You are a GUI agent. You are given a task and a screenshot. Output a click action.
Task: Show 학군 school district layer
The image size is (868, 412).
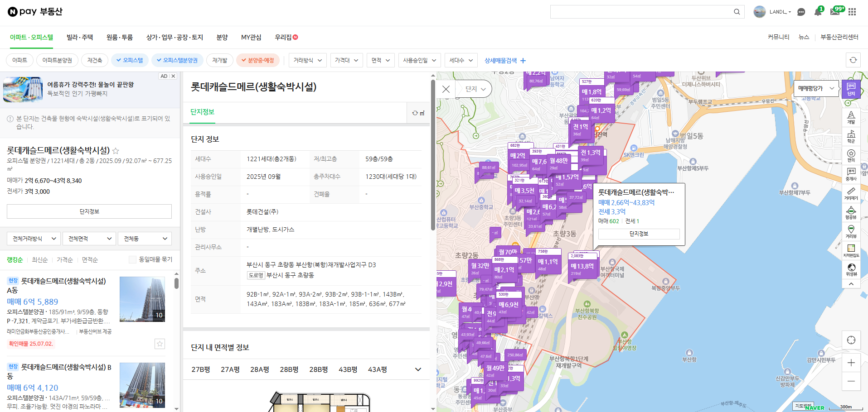(x=851, y=136)
